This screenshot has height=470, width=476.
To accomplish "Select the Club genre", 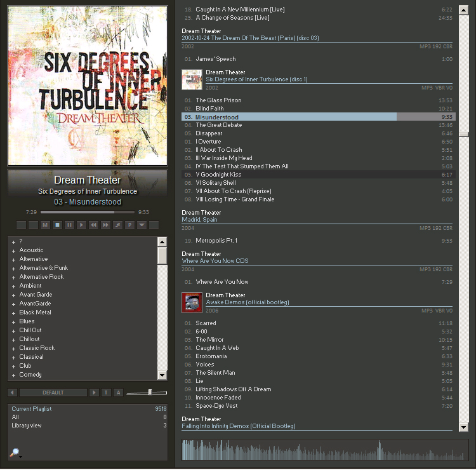I will coord(25,366).
